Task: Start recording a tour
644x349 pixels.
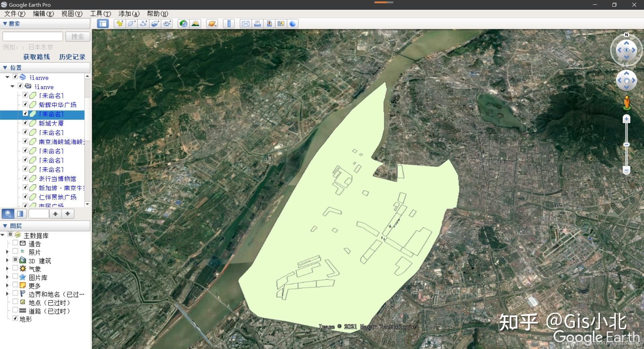Action: [x=167, y=24]
